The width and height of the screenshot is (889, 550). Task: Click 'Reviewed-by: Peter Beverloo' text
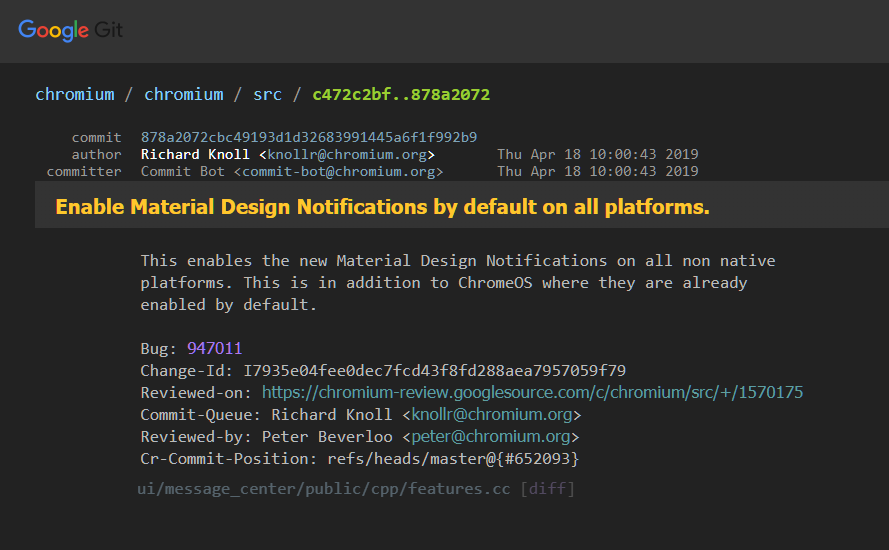[x=266, y=437]
